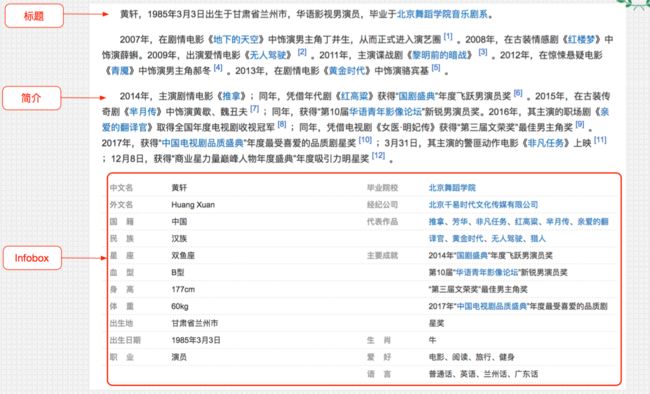Click the "第三届文荣奖"最佳男主角奖 achievement text in infobox
Image resolution: width=650 pixels, height=394 pixels.
coord(478,289)
